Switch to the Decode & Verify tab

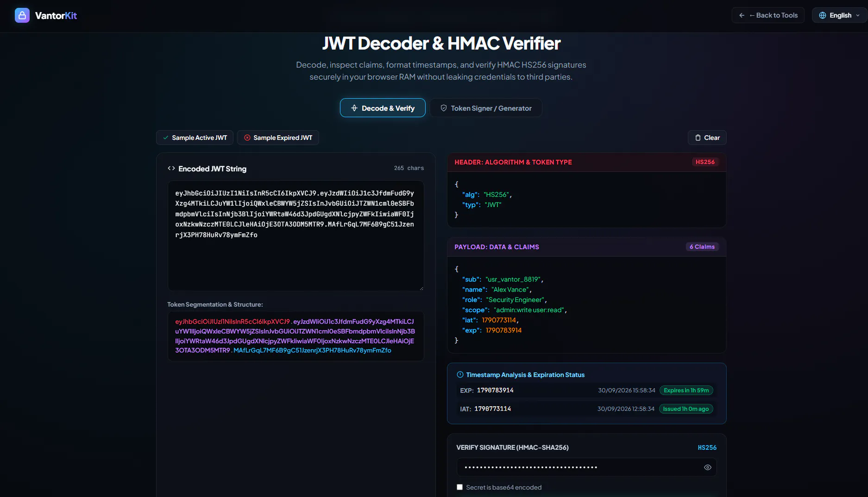coord(383,108)
